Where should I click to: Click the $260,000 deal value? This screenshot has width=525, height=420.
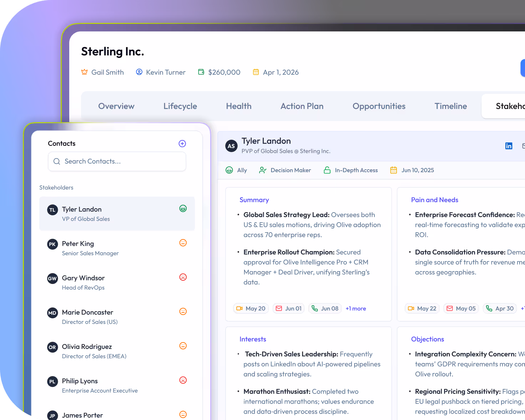[224, 72]
